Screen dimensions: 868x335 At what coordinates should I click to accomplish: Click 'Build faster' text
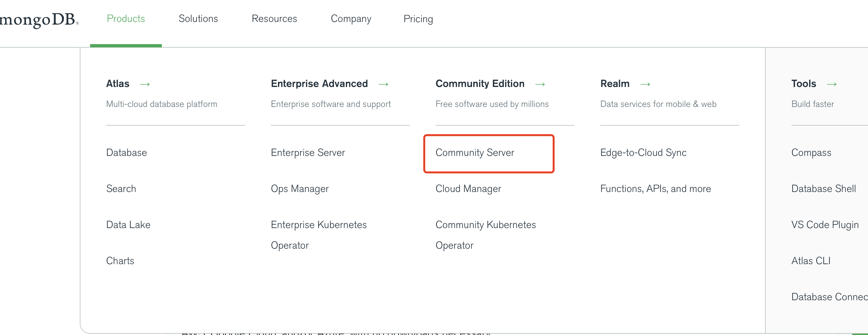point(812,104)
